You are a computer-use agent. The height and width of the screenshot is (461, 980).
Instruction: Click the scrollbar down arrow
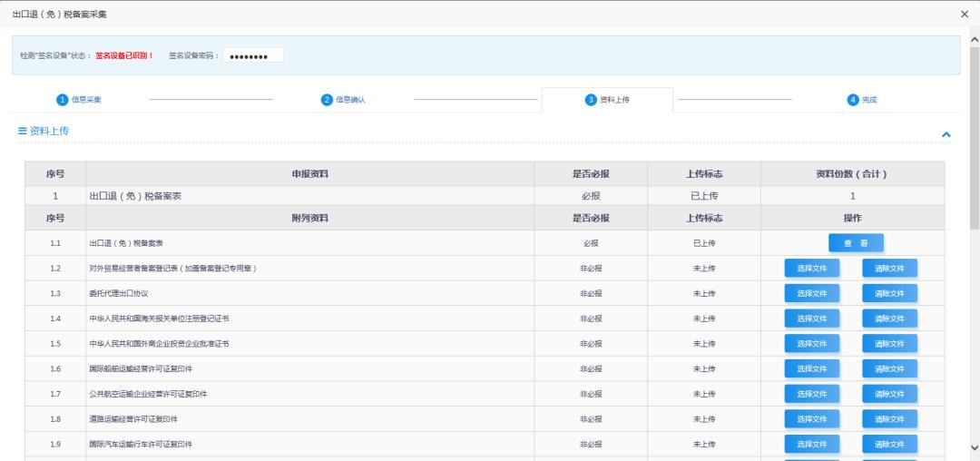pos(974,447)
